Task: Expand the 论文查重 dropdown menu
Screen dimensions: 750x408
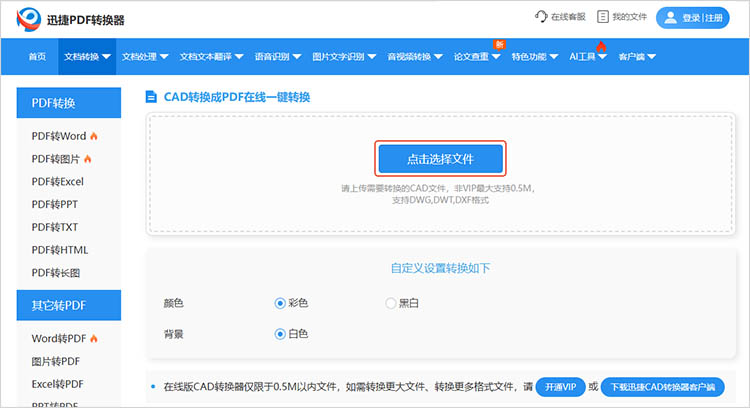Action: point(477,57)
